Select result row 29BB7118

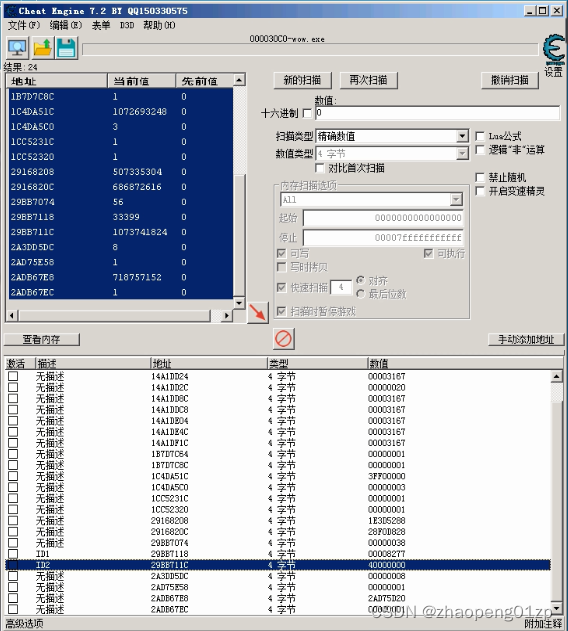pos(120,217)
